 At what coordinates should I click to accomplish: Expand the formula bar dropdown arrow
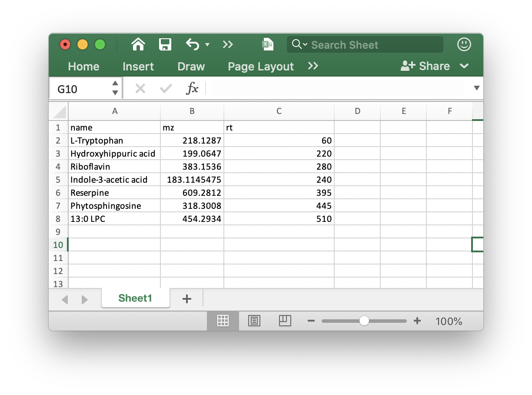pyautogui.click(x=476, y=88)
